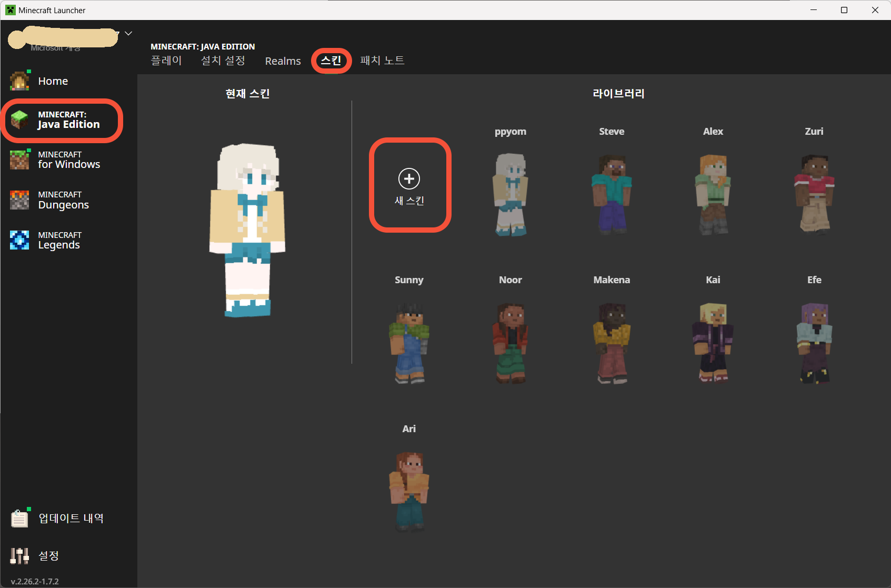
Task: Click the Steve name label
Action: pyautogui.click(x=612, y=132)
